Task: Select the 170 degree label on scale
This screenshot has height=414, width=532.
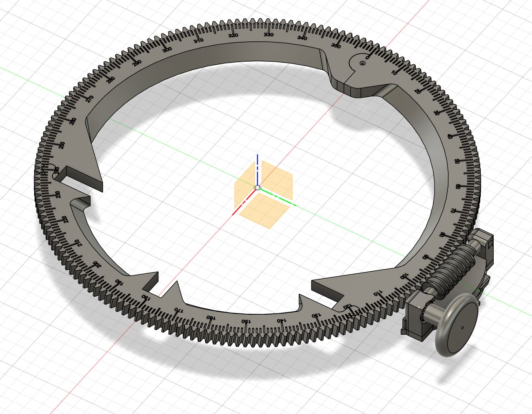Action: click(x=178, y=310)
